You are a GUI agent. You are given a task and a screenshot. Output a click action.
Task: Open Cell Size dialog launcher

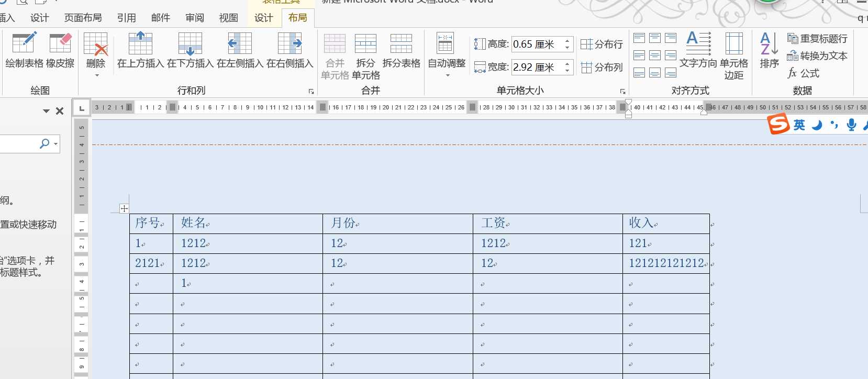(x=622, y=92)
